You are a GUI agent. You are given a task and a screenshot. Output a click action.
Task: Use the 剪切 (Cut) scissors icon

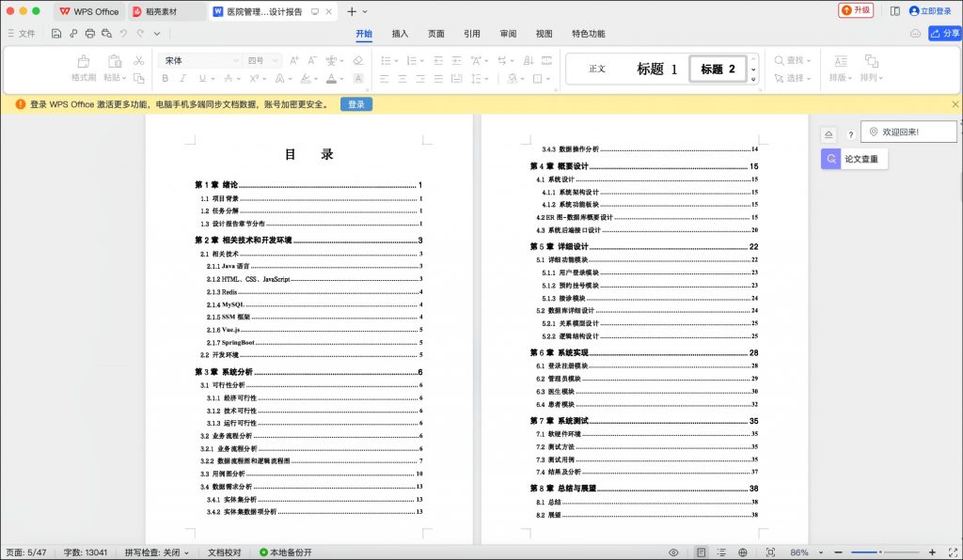point(137,58)
